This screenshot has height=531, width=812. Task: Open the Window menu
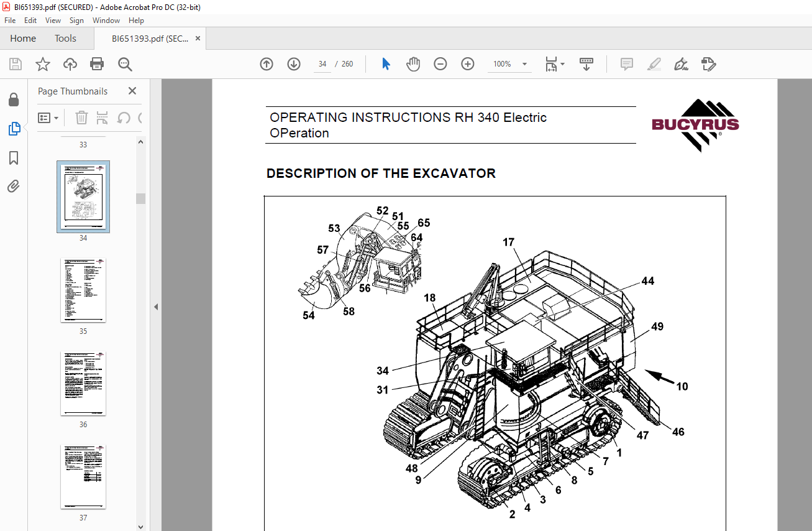click(106, 21)
